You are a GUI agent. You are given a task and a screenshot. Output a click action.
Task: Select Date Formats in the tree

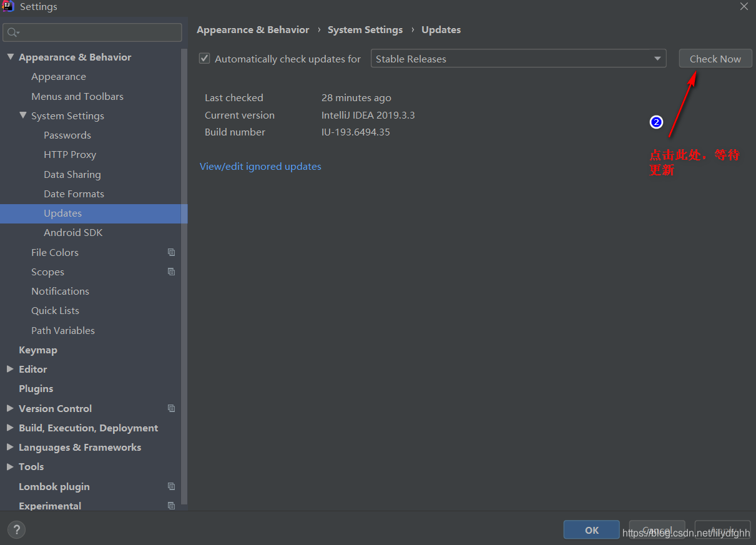(74, 194)
